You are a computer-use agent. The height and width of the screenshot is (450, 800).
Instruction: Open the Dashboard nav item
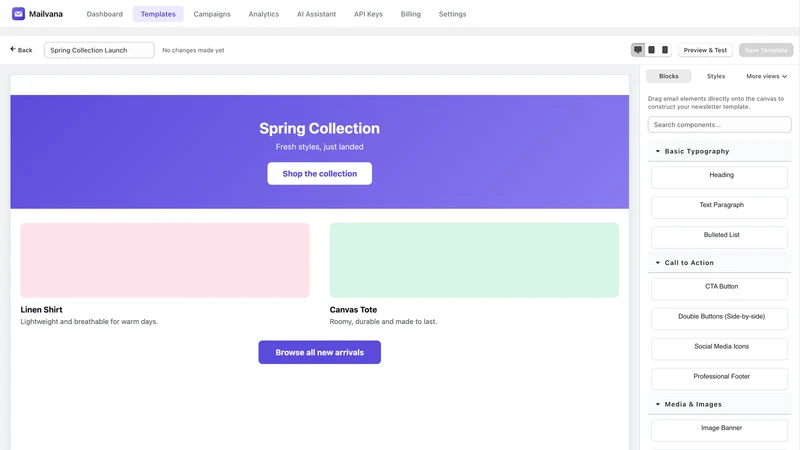(x=105, y=14)
